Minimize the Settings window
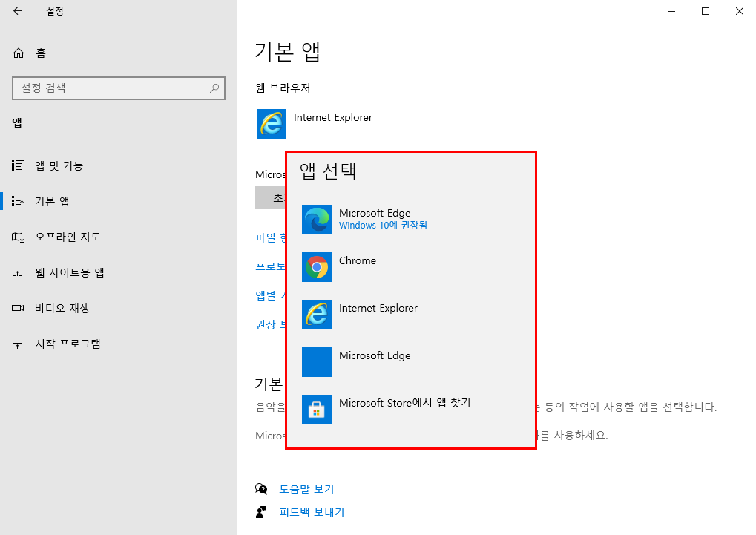The width and height of the screenshot is (756, 535). (671, 11)
